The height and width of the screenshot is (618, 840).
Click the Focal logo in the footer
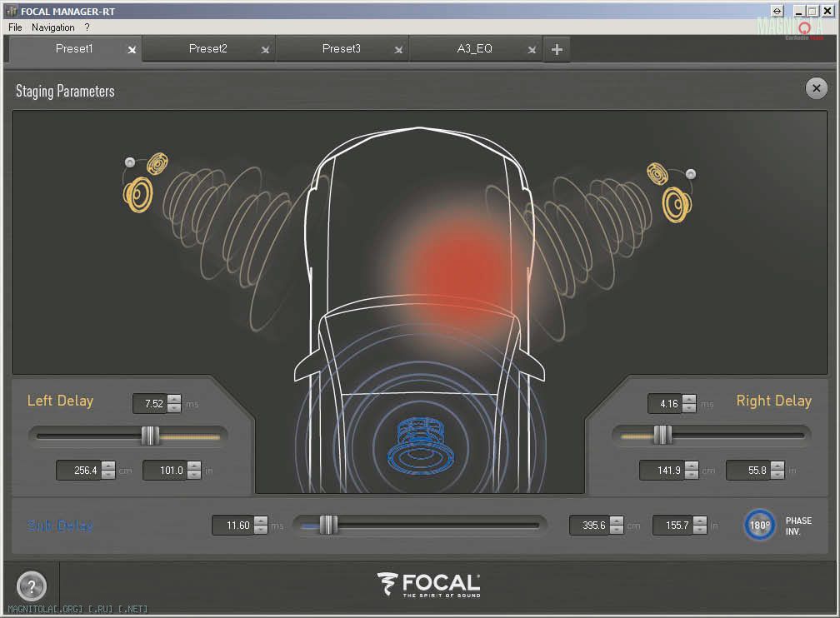(x=428, y=584)
